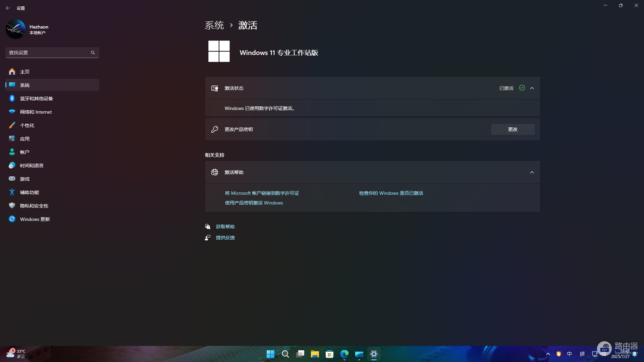
Task: Click the green activated checkmark icon
Action: 522,88
